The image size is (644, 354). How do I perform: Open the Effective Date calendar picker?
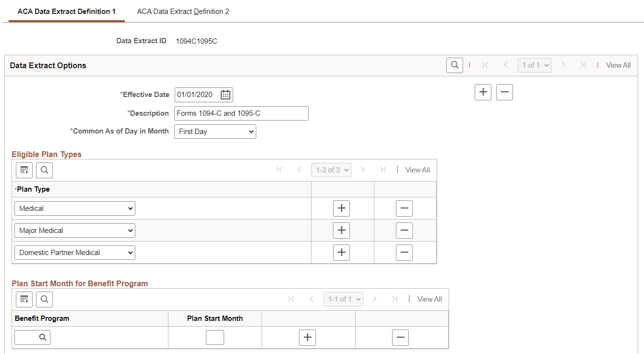pos(226,95)
